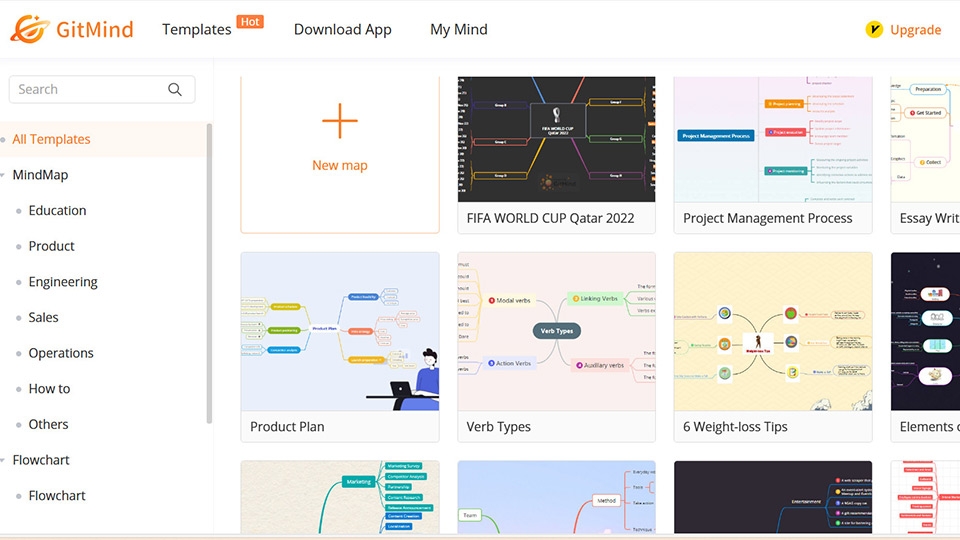Click the Upgrade link
960x540 pixels.
915,30
